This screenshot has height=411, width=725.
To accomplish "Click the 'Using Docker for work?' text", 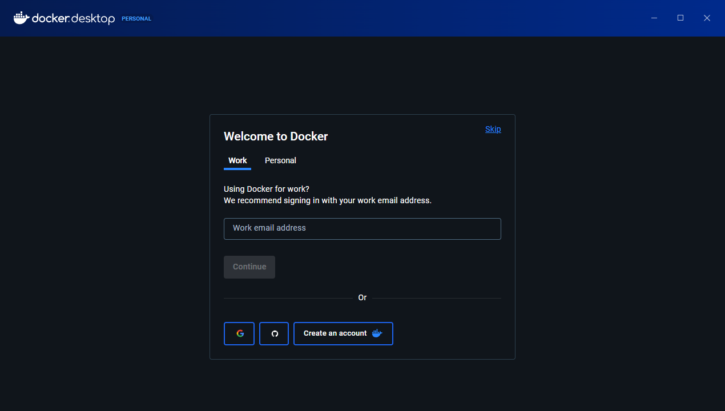I will point(266,189).
